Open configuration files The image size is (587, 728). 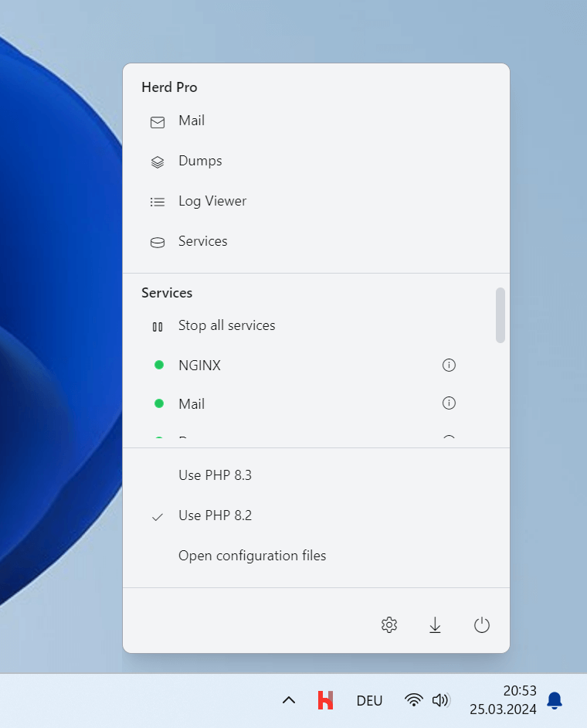click(x=252, y=556)
